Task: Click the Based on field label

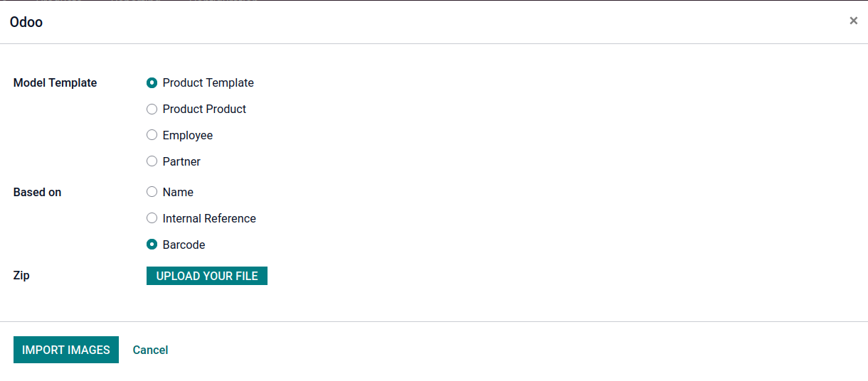Action: (37, 192)
